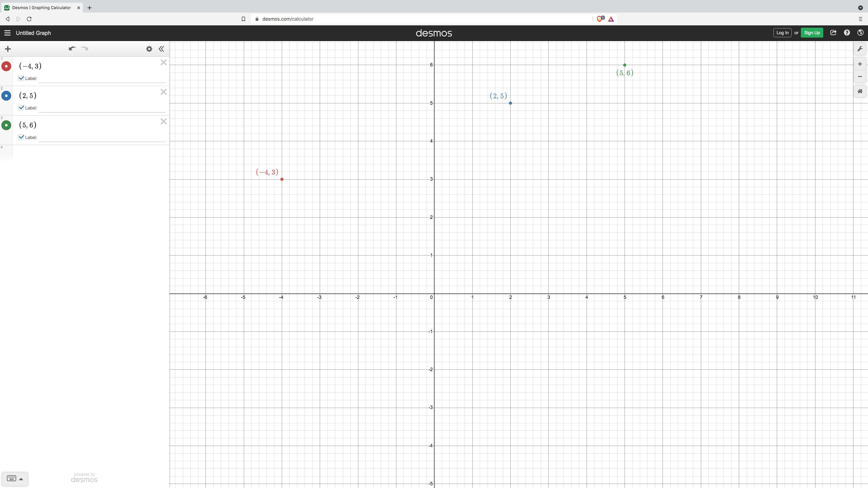Open the Share Graph icon
This screenshot has width=868, height=488.
coord(833,33)
